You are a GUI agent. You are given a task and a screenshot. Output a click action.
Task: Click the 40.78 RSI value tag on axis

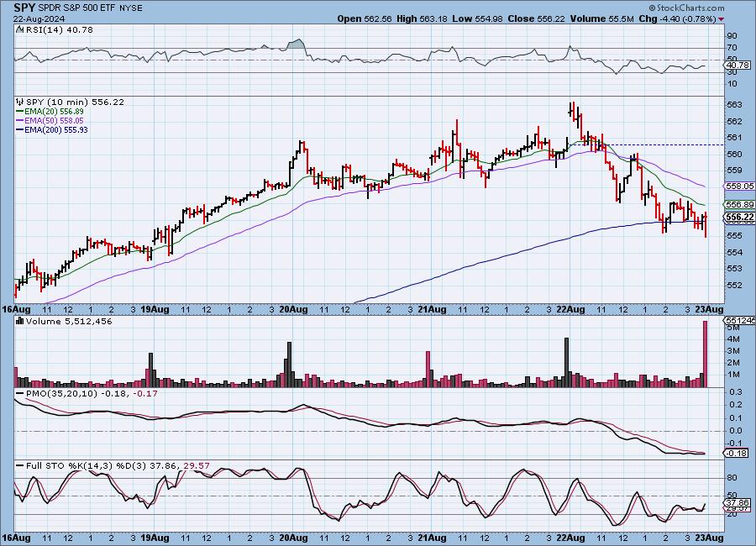[738, 66]
